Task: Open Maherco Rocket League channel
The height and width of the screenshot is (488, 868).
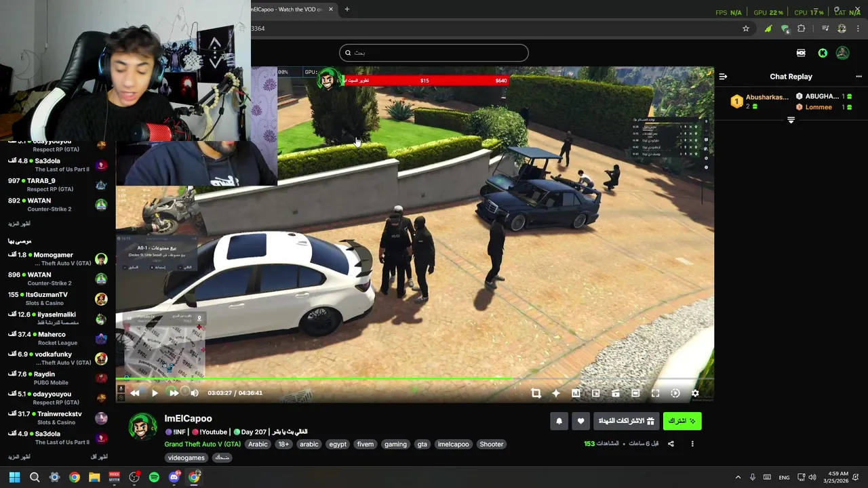Action: [58, 338]
